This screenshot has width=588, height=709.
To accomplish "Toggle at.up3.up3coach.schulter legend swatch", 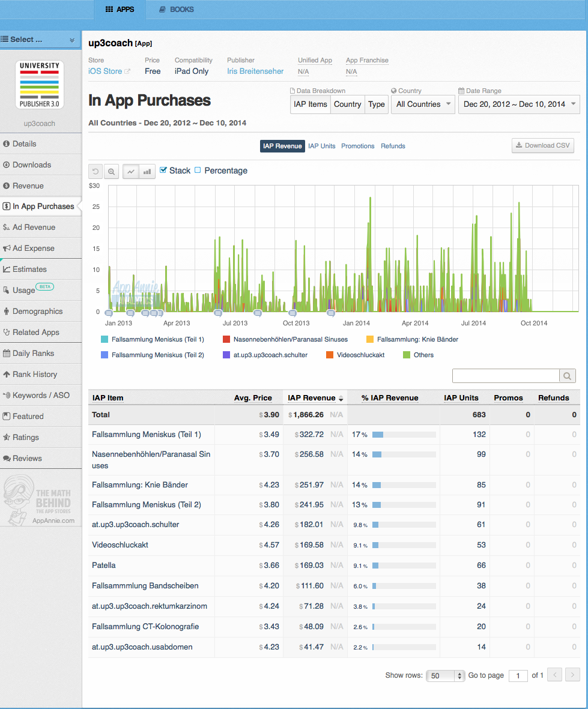I will [x=226, y=355].
